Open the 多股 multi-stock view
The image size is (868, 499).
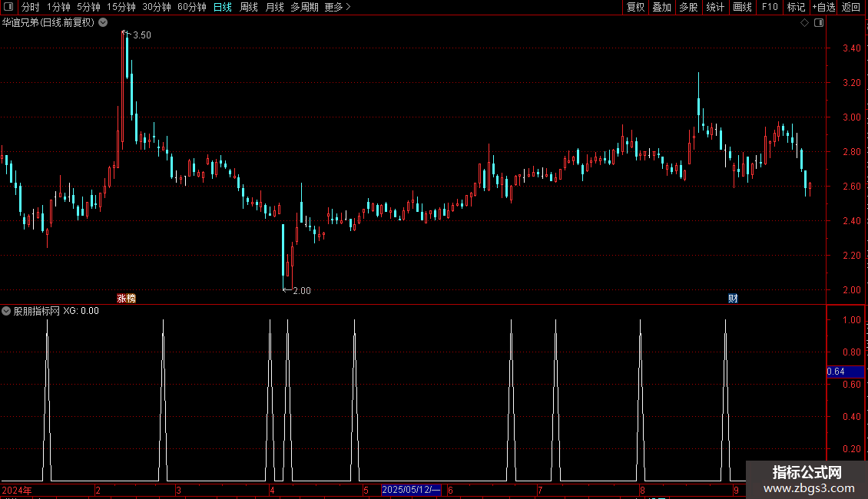click(688, 7)
